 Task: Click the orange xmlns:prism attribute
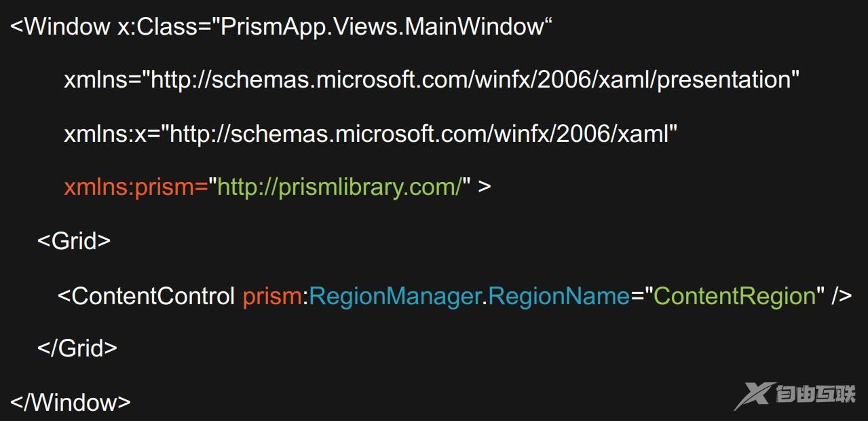pos(136,187)
